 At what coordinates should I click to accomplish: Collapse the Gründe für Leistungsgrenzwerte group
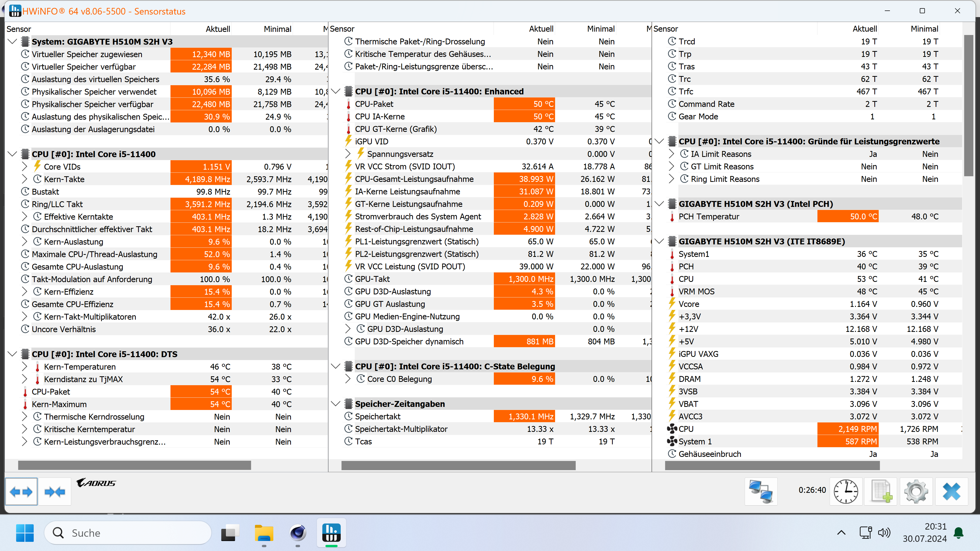(x=660, y=142)
